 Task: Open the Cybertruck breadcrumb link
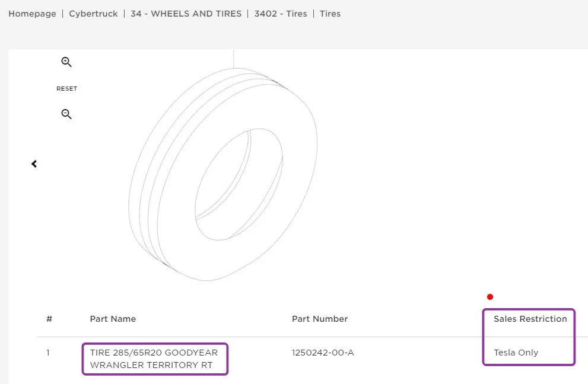click(x=93, y=14)
